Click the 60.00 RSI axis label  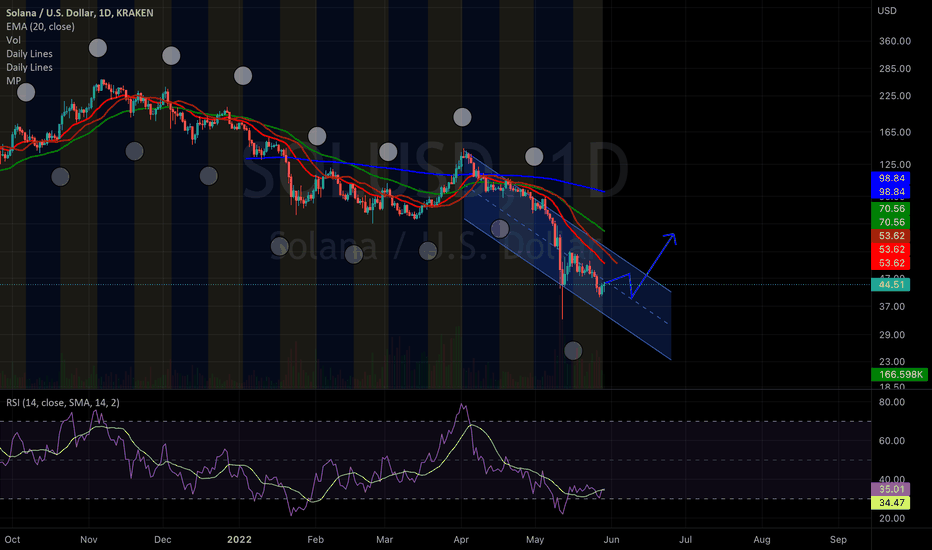point(892,441)
